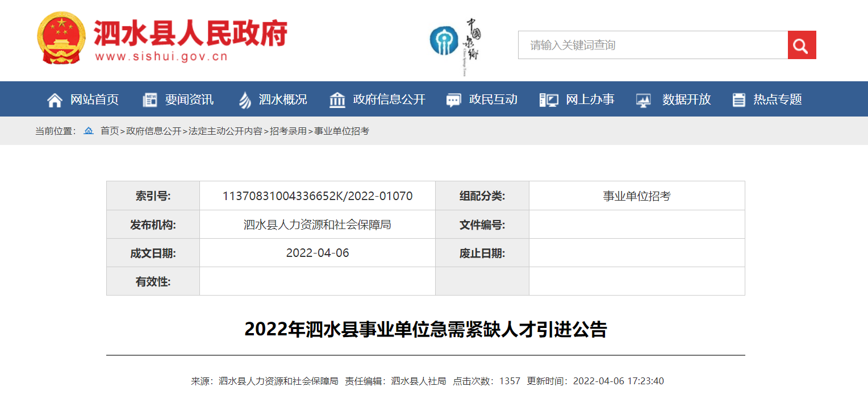Click the 首页 breadcrumb link
This screenshot has width=868, height=403.
(110, 131)
